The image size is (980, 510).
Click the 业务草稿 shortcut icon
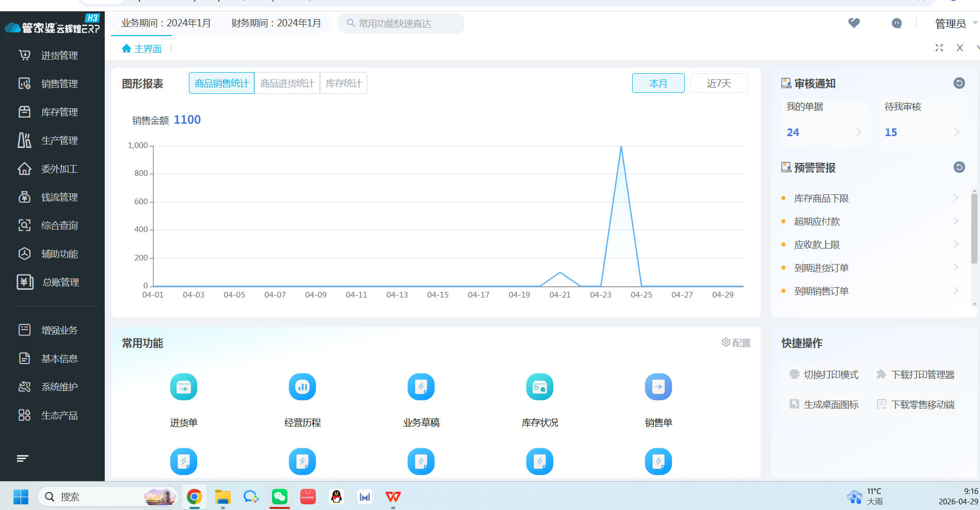click(x=421, y=387)
